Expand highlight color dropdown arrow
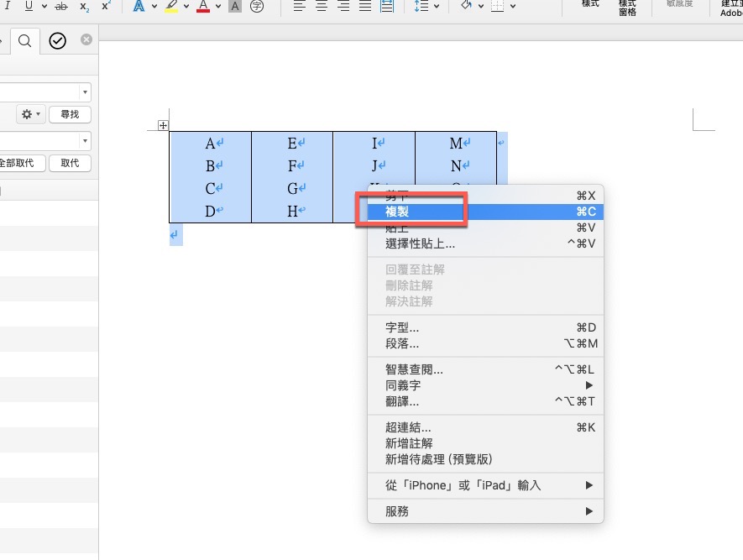 point(186,6)
